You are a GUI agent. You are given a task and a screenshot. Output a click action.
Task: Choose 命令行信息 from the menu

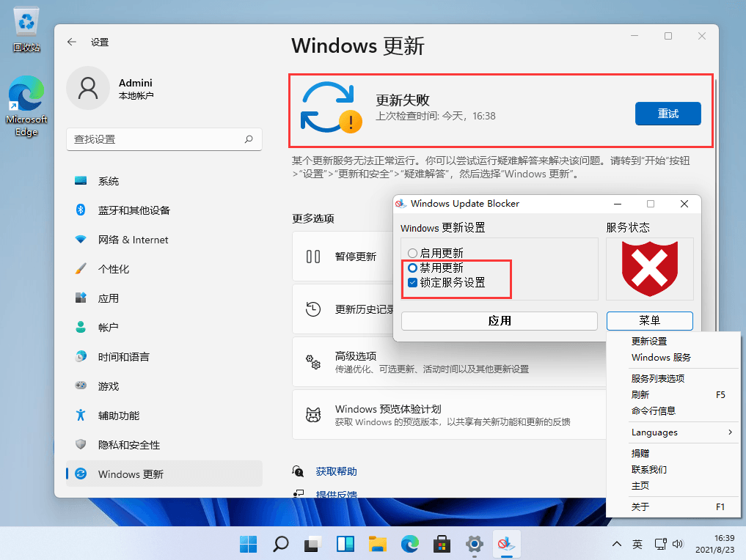pos(673,410)
